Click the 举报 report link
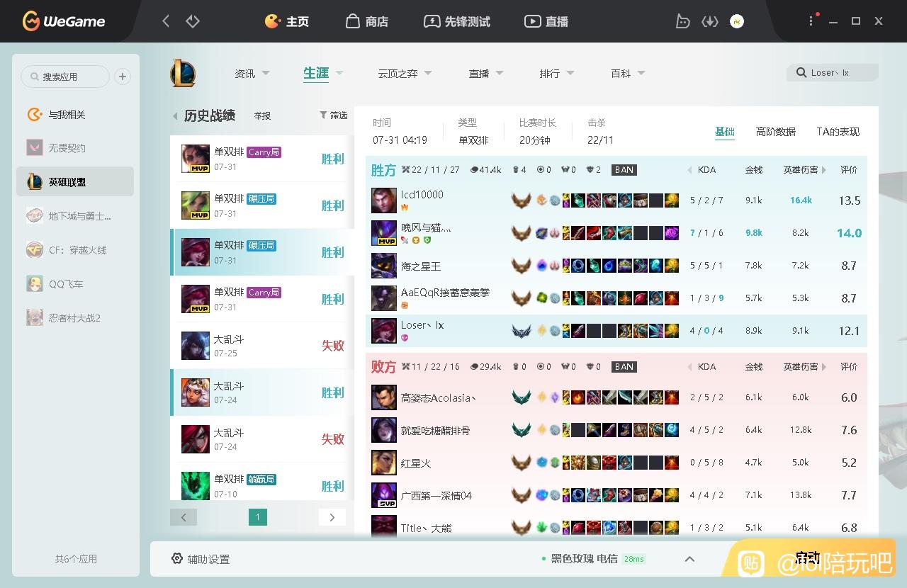 click(x=262, y=115)
